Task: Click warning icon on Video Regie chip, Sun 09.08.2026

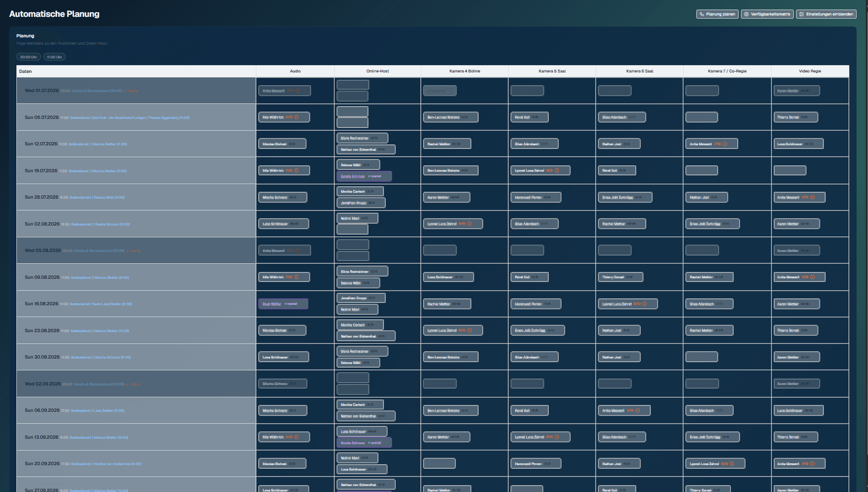Action: coord(812,277)
